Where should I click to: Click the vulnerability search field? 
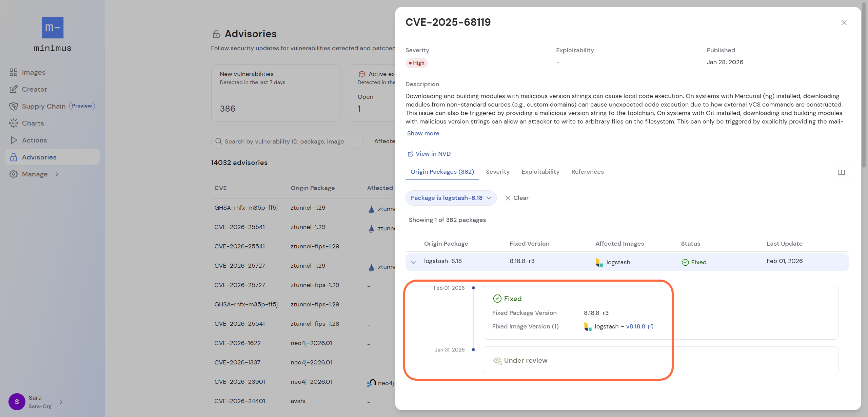click(x=287, y=141)
